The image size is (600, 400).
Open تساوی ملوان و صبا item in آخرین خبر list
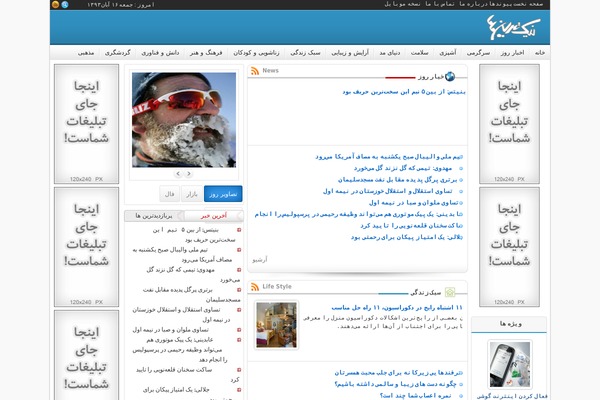click(171, 330)
